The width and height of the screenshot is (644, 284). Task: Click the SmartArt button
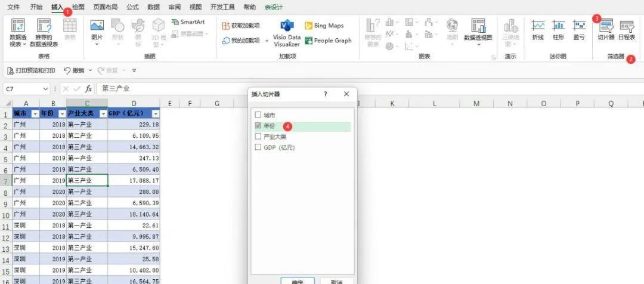(x=188, y=22)
